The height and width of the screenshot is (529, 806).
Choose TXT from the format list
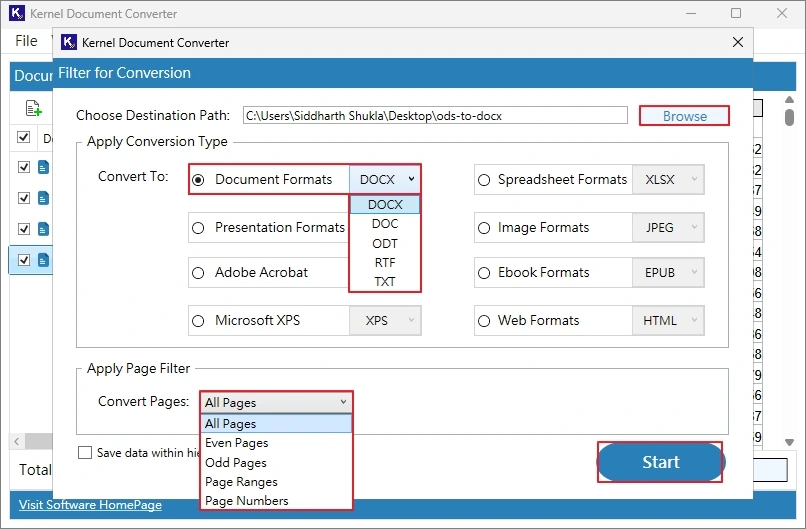coord(385,282)
